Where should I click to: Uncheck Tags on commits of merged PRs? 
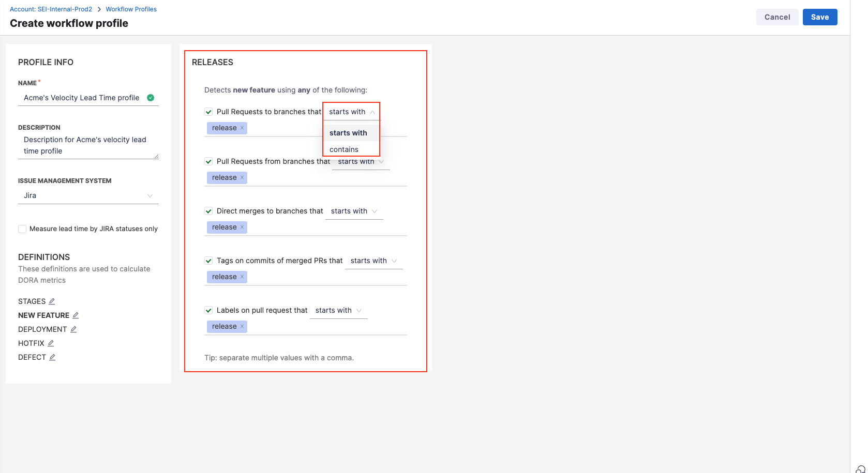pyautogui.click(x=208, y=261)
